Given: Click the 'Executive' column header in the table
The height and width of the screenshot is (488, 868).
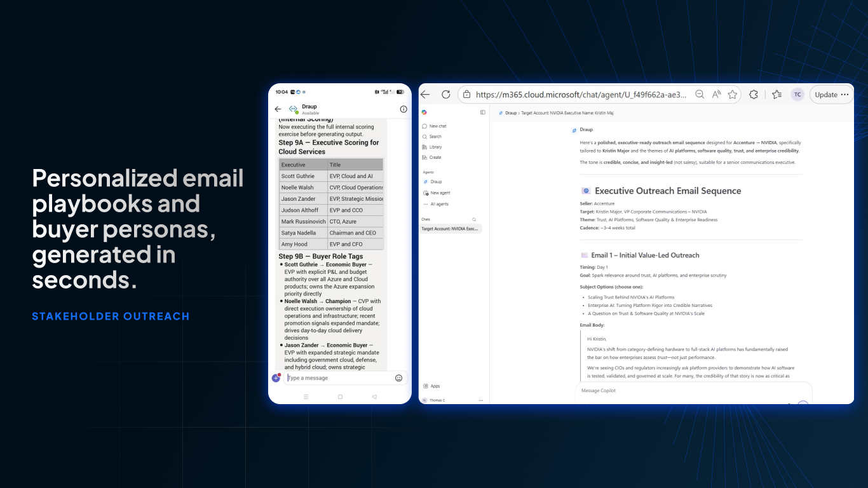Looking at the screenshot, I should tap(302, 165).
